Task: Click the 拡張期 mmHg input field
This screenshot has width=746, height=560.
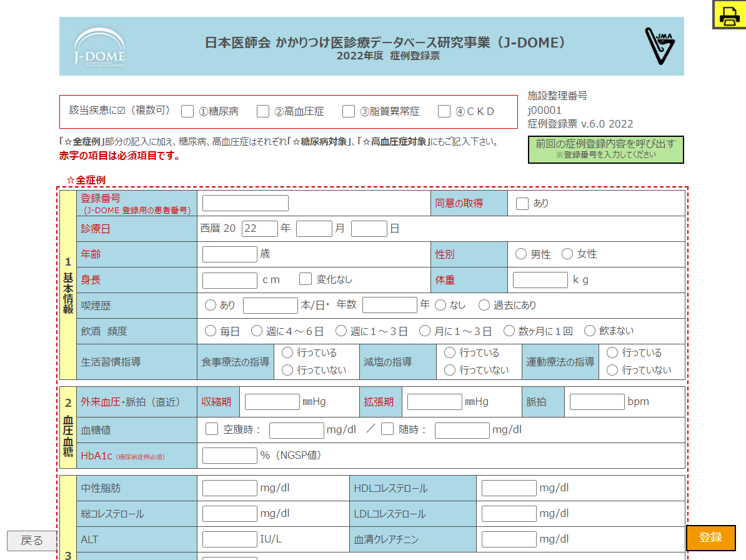Action: tap(435, 402)
